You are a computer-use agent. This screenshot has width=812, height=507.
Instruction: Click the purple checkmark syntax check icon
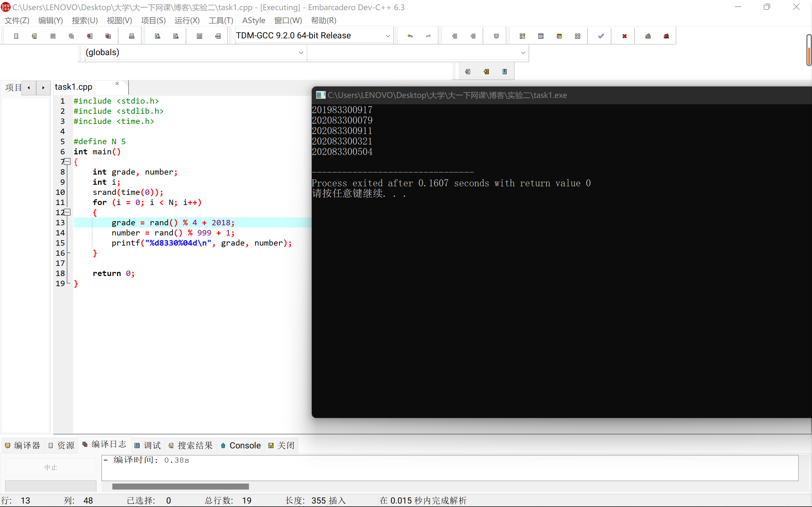[x=601, y=36]
